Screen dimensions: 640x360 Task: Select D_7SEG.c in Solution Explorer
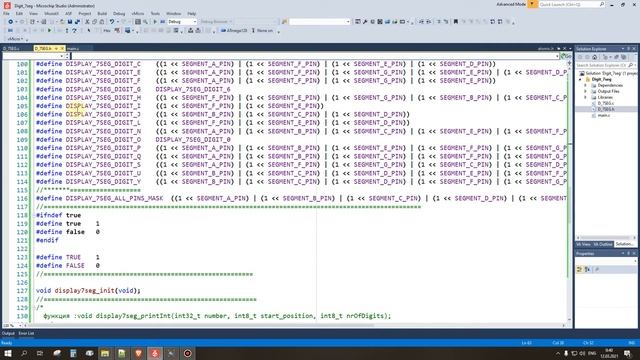coord(606,103)
